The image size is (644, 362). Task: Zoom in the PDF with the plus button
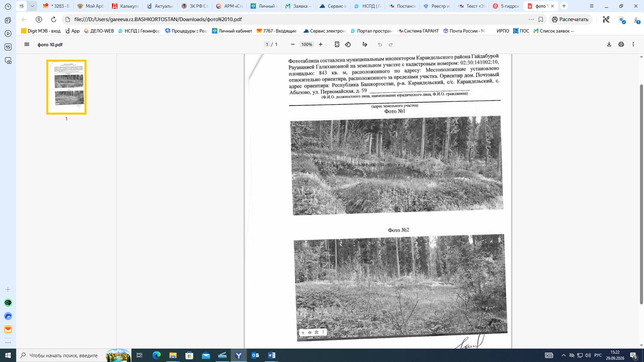coord(320,44)
